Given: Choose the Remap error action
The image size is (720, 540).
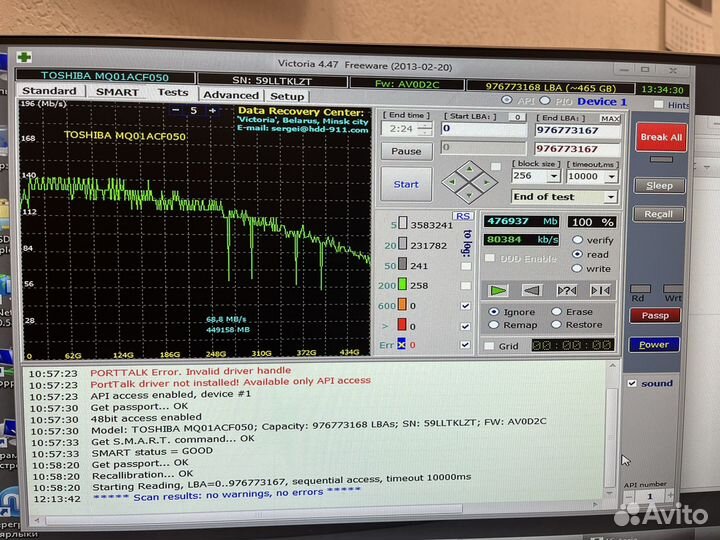Looking at the screenshot, I should 493,325.
